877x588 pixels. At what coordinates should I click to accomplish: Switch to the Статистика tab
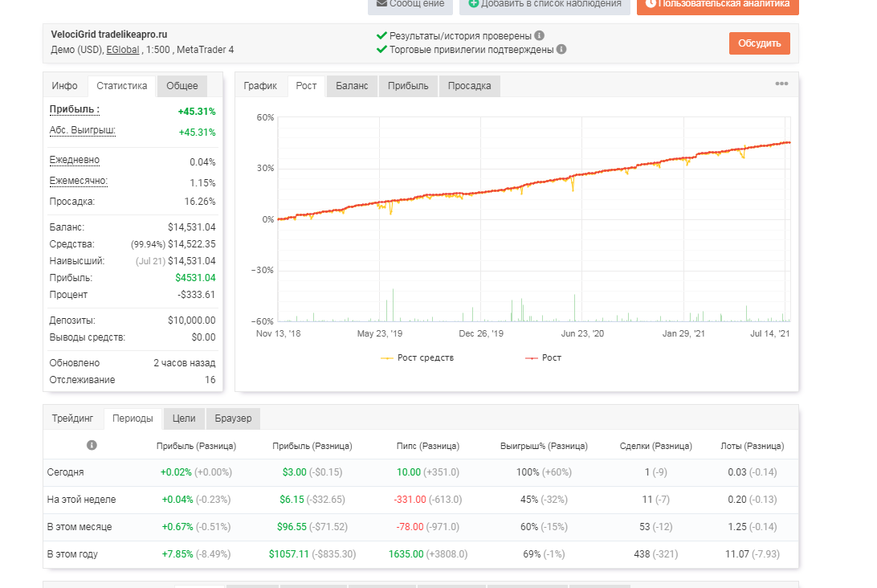(122, 86)
